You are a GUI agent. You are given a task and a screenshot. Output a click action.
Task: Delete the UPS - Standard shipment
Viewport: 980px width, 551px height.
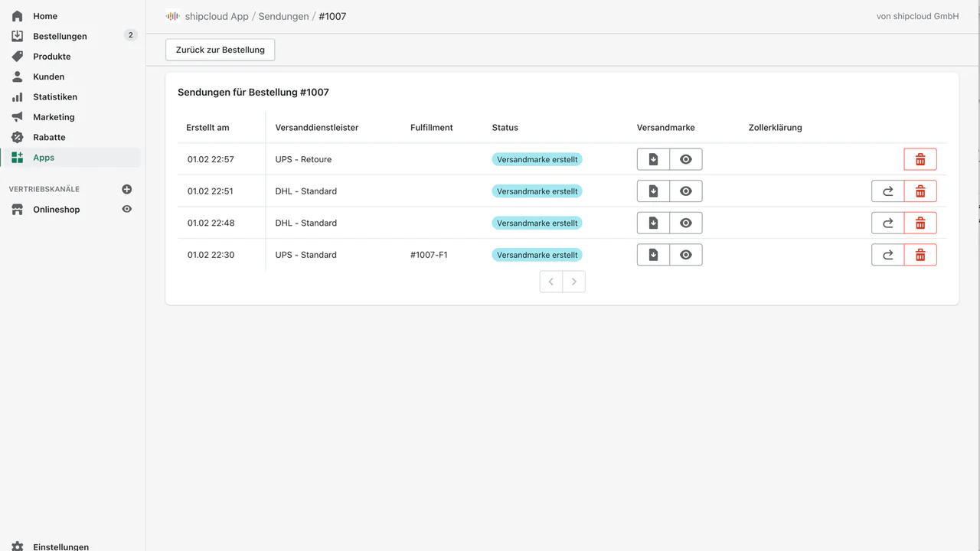[920, 255]
